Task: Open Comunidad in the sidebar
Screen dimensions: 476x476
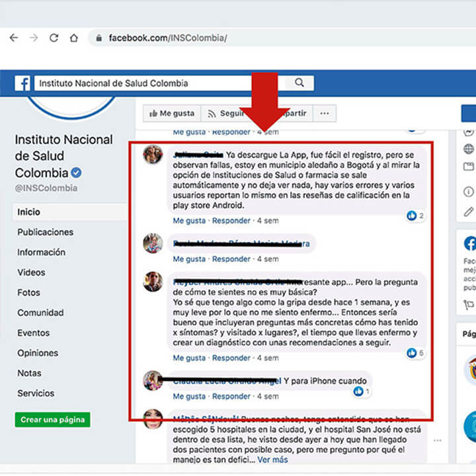Action: coord(40,313)
